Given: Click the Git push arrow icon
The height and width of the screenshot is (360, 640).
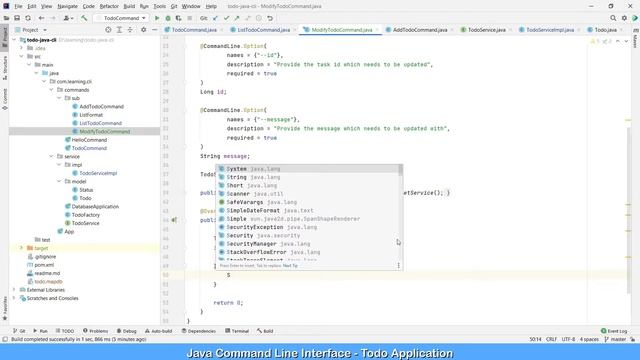Looking at the screenshot, I should click(237, 18).
